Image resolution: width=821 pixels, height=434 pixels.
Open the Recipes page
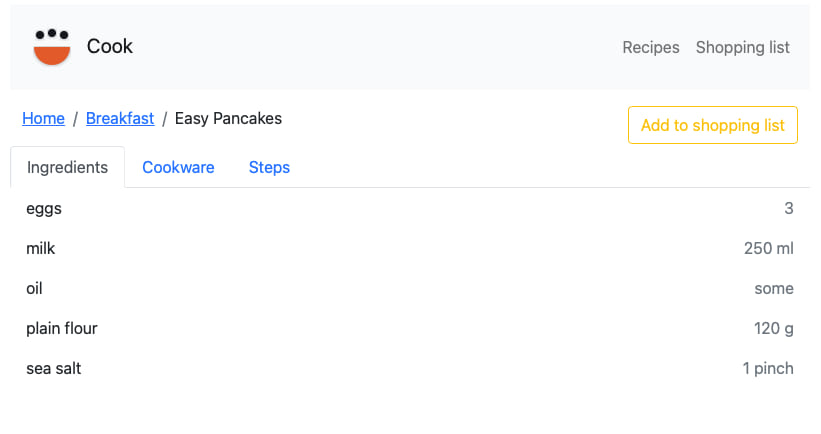click(651, 48)
